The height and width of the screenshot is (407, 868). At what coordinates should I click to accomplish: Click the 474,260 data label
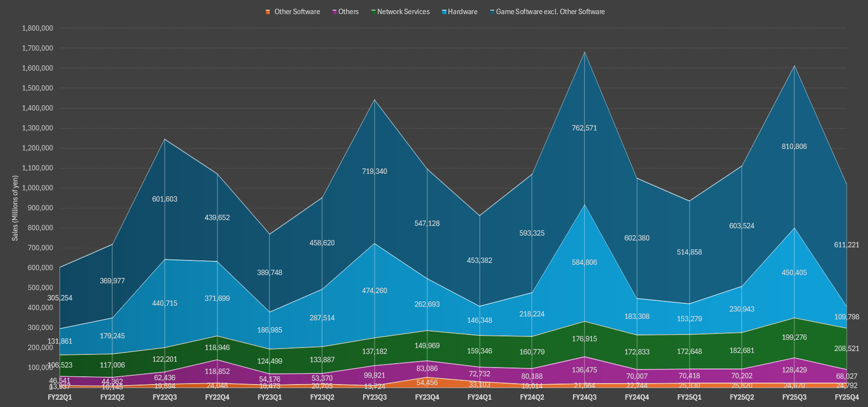point(375,291)
